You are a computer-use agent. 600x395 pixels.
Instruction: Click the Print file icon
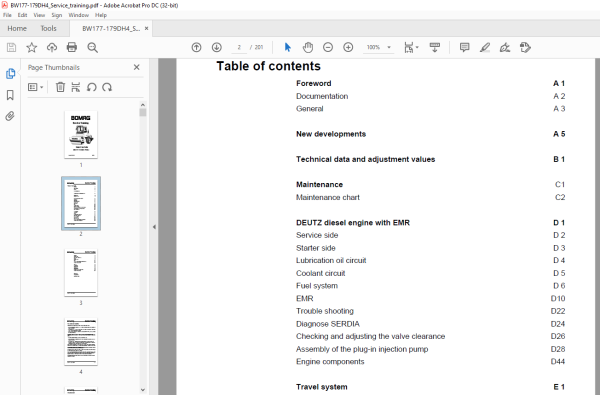tap(72, 47)
